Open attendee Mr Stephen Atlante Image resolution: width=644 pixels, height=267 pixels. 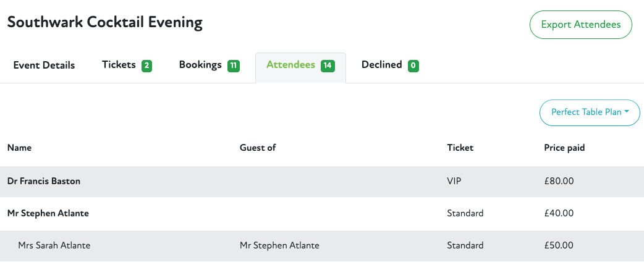[x=48, y=213]
